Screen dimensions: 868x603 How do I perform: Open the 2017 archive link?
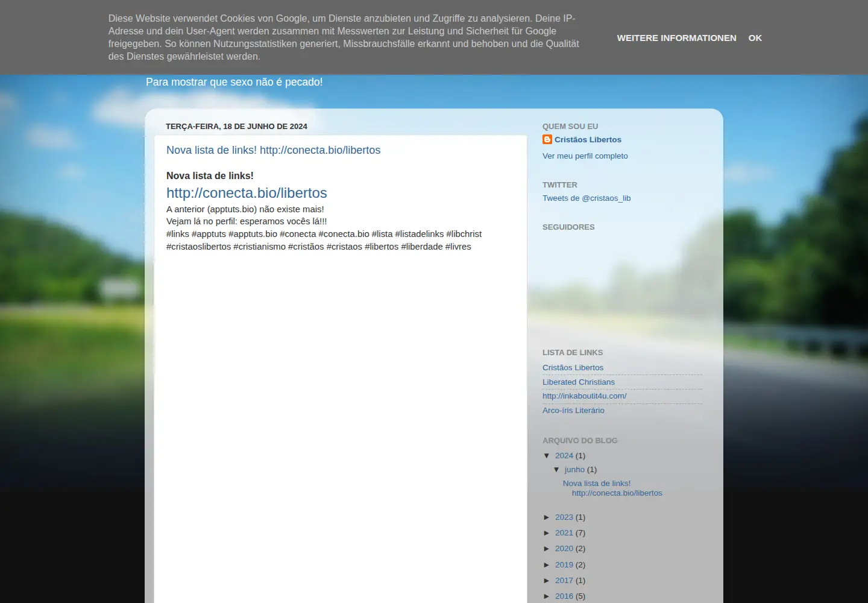click(x=564, y=581)
